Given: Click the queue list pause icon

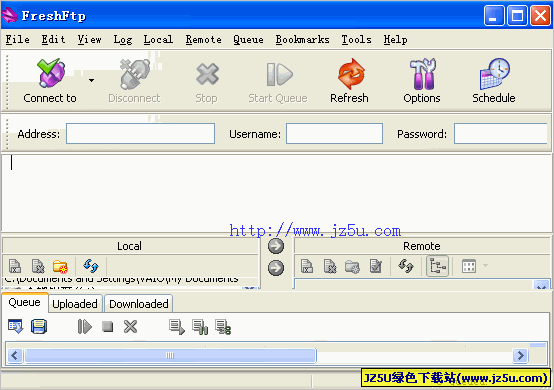Looking at the screenshot, I should pos(200,327).
